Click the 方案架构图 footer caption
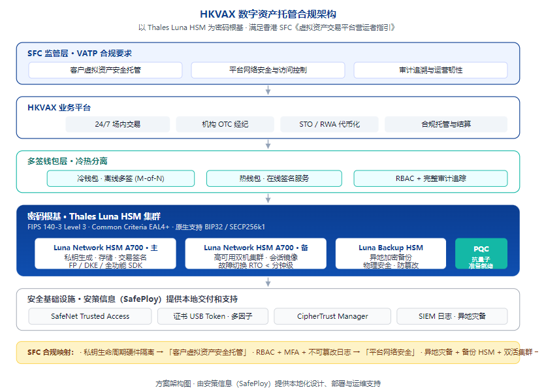 268,384
